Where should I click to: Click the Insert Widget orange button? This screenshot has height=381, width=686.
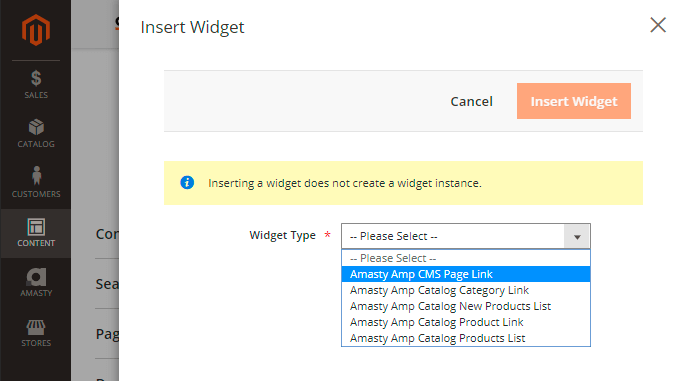(x=574, y=101)
